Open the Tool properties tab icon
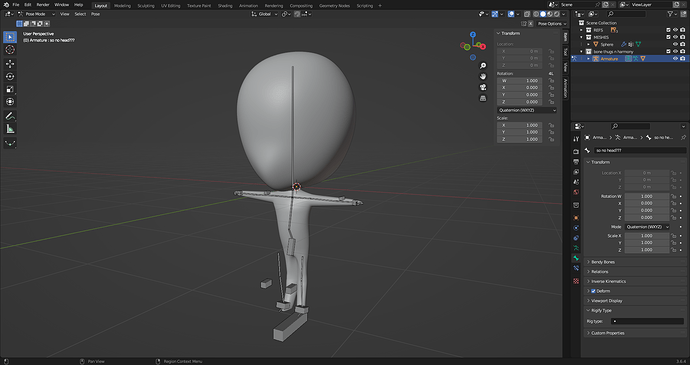Image resolution: width=690 pixels, height=365 pixels. coord(576,139)
